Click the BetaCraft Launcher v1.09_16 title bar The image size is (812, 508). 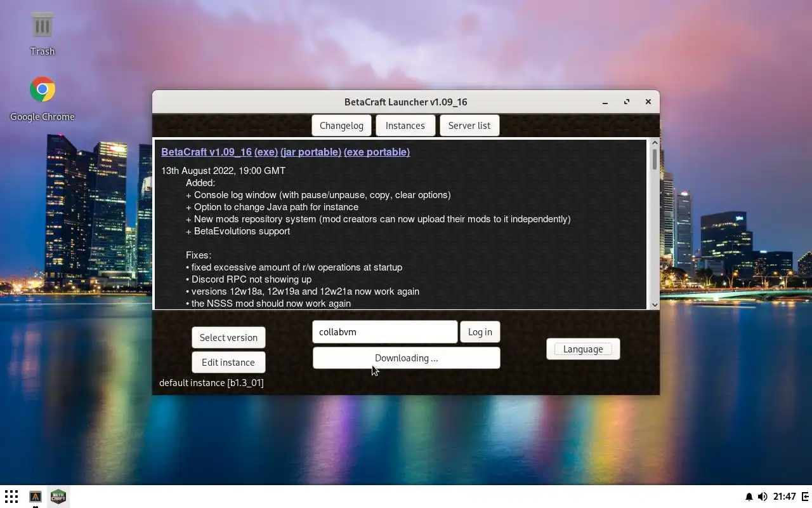(x=406, y=102)
